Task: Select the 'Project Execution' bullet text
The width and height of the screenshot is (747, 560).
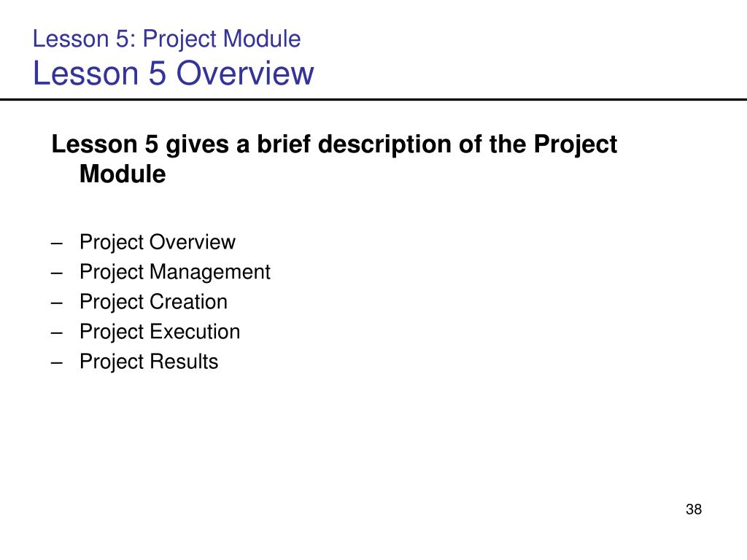Action: click(160, 332)
